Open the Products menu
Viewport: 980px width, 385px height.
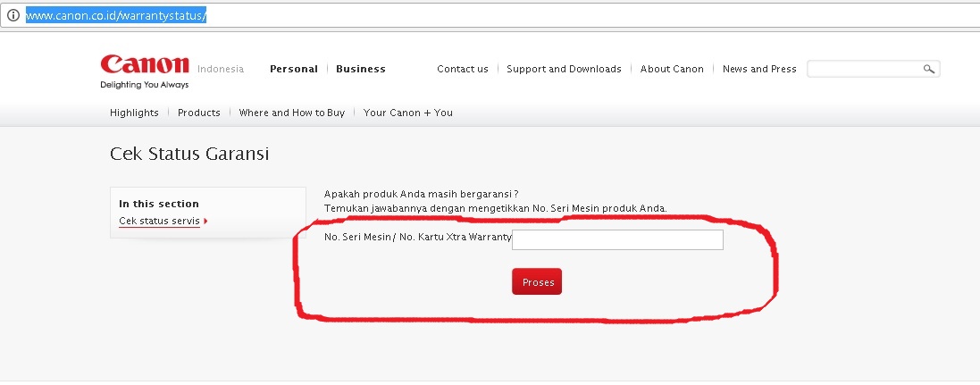(198, 113)
